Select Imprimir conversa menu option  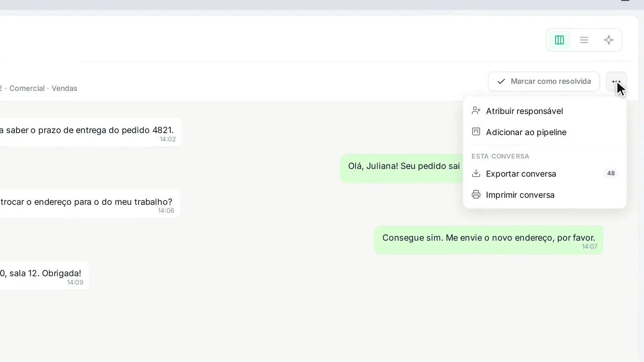pos(545,195)
